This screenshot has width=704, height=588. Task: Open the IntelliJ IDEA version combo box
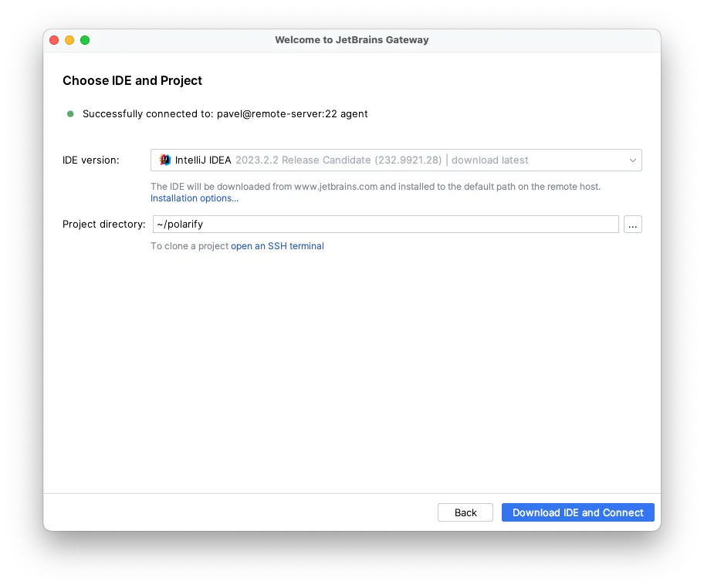tap(386, 161)
